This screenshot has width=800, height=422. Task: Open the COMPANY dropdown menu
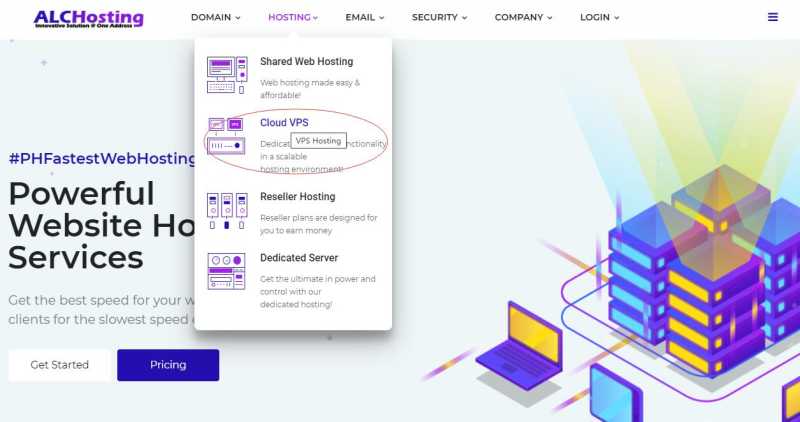523,17
